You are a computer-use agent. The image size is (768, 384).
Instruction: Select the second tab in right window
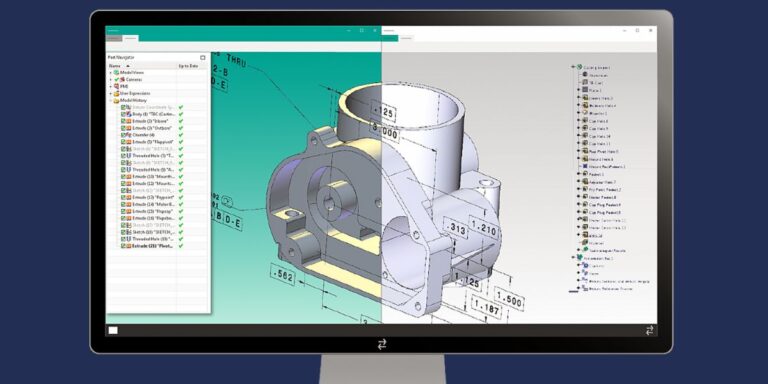(x=406, y=38)
